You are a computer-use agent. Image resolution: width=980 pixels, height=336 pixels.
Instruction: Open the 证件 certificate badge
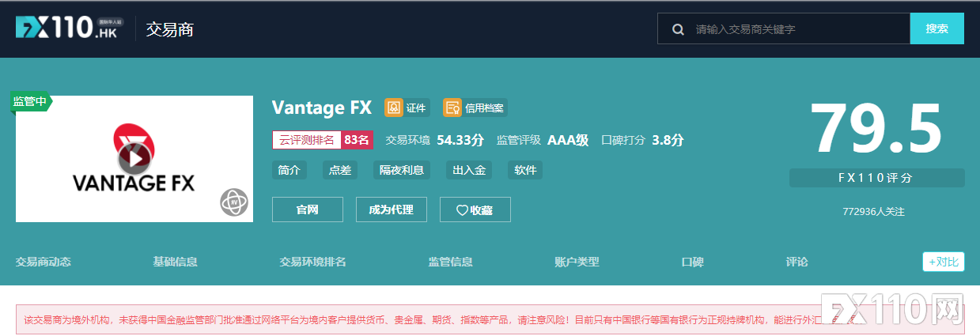(x=407, y=108)
